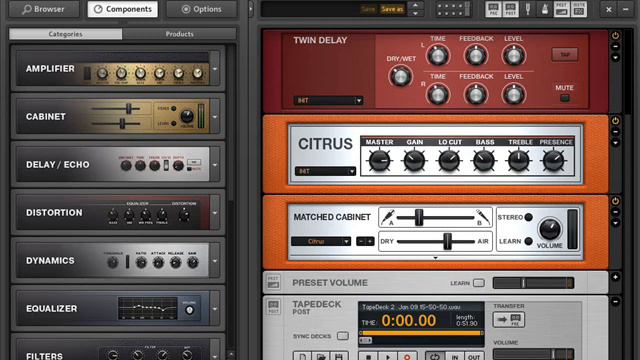The height and width of the screenshot is (360, 640).
Task: Open Matched Cabinet Citrus dropdown
Action: (x=321, y=241)
